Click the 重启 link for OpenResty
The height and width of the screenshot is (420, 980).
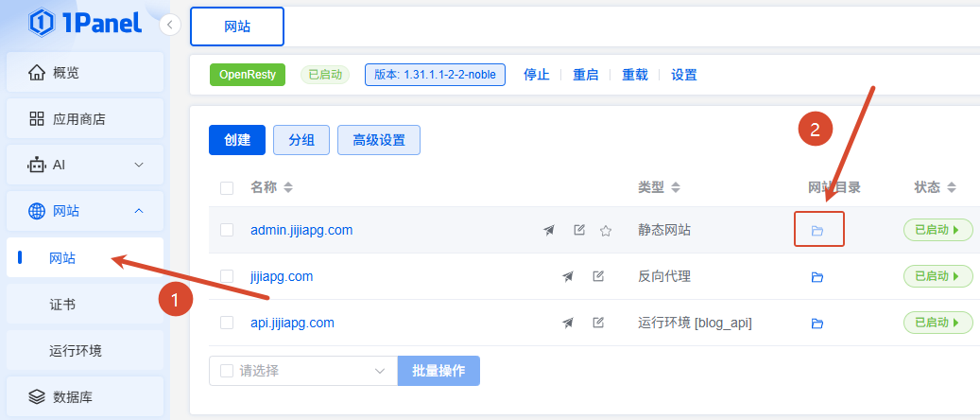[x=586, y=75]
